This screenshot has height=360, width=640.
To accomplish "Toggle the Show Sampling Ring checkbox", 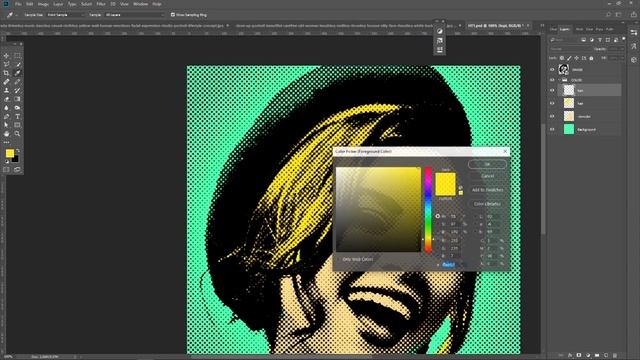I will (173, 15).
